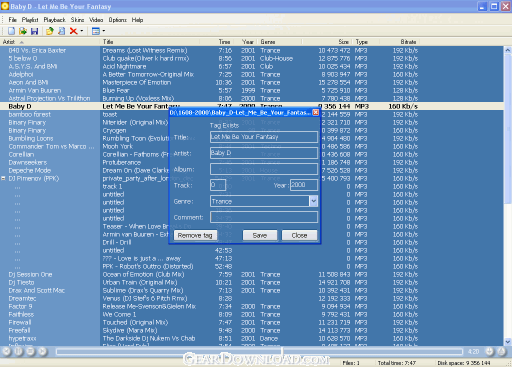Click the New playlist toolbar icon
The width and height of the screenshot is (512, 367).
click(12, 31)
